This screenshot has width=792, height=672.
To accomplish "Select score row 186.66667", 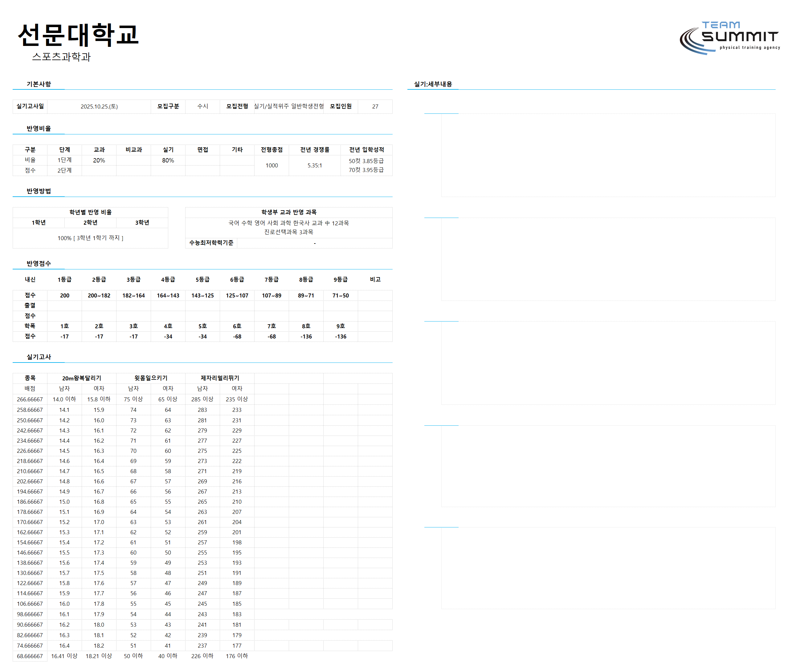I will pos(30,502).
